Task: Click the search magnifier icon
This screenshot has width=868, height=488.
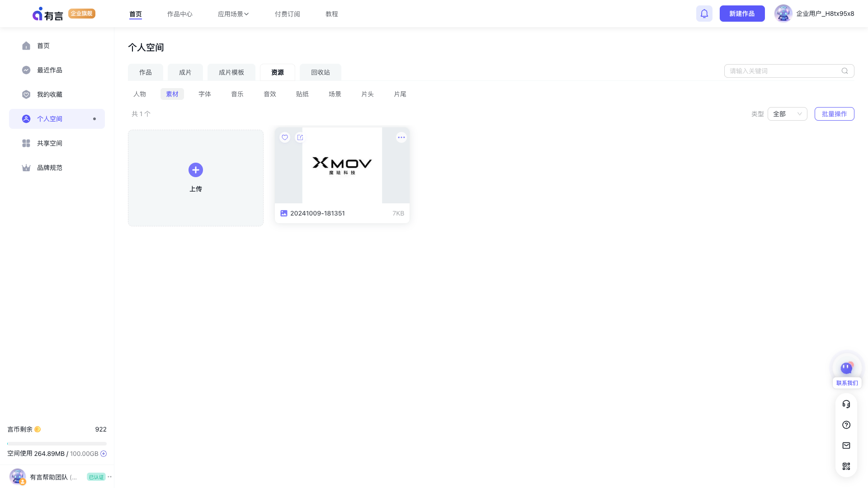Action: point(844,71)
